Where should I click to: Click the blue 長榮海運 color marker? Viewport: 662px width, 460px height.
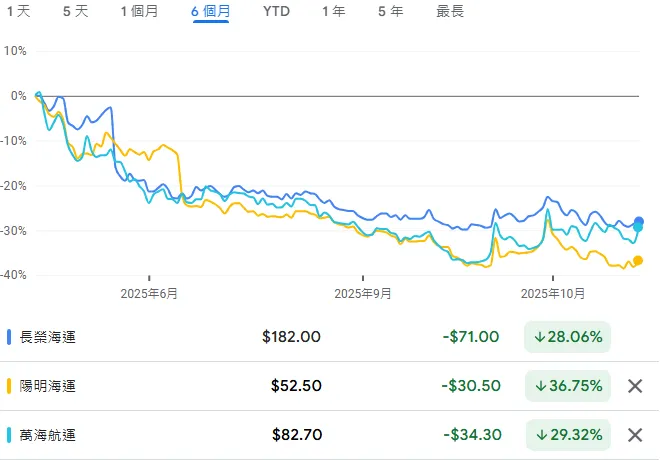click(x=9, y=337)
